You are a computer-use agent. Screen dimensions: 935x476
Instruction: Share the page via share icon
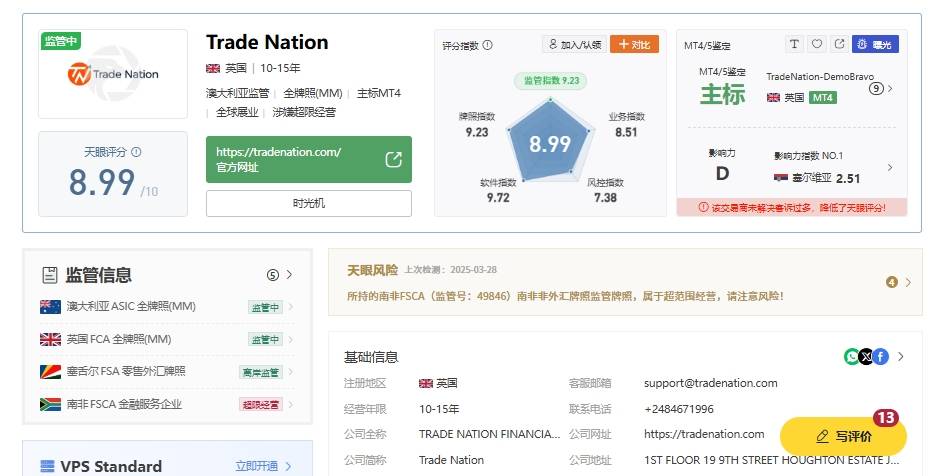839,44
